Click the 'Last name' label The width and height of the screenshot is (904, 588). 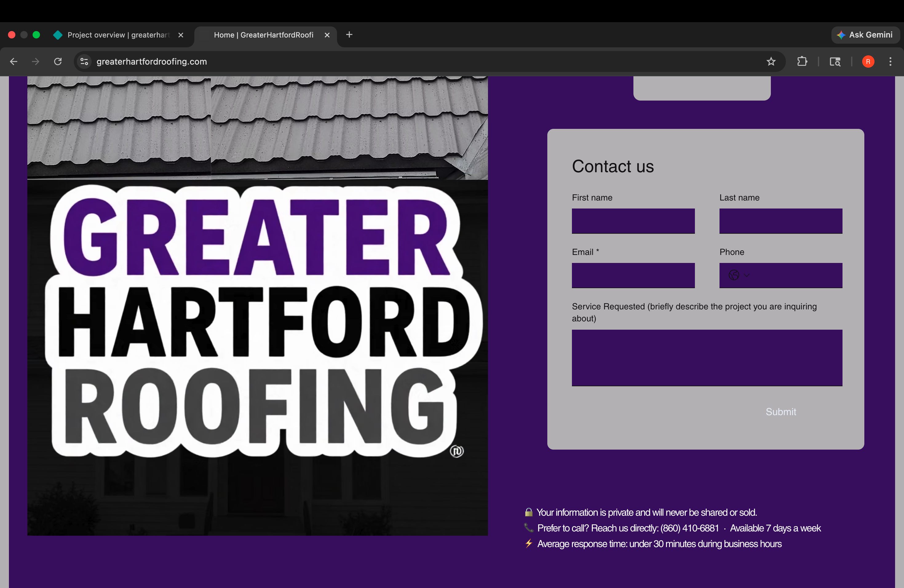[739, 197]
